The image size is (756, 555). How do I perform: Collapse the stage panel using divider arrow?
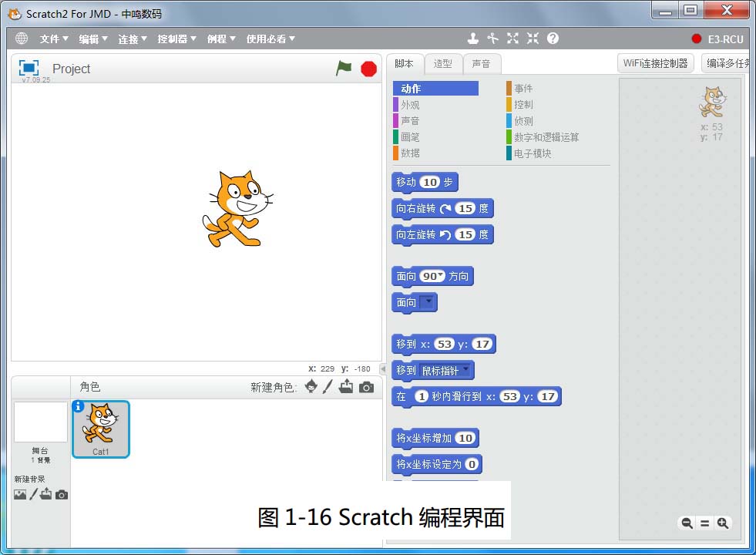[383, 369]
